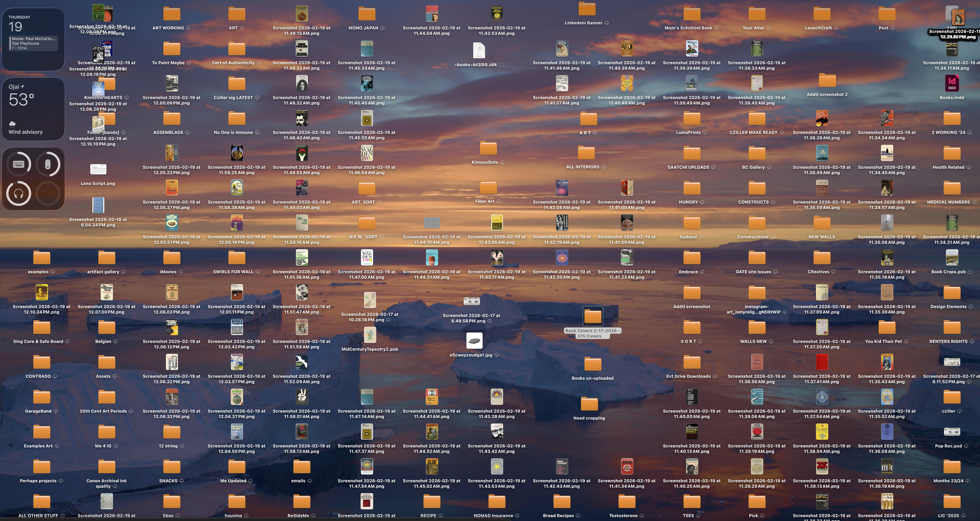This screenshot has width=980, height=521.
Task: Open the 'Bread Recipes' folder
Action: (x=561, y=502)
